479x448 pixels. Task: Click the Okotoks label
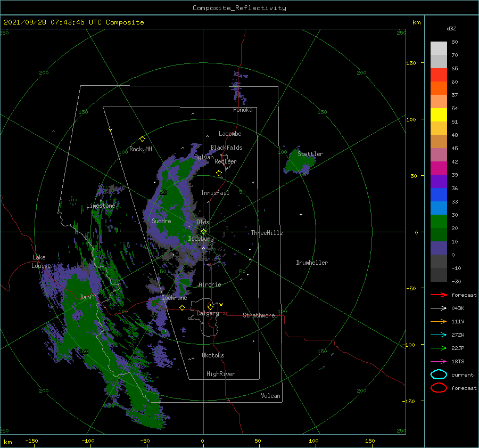(213, 355)
